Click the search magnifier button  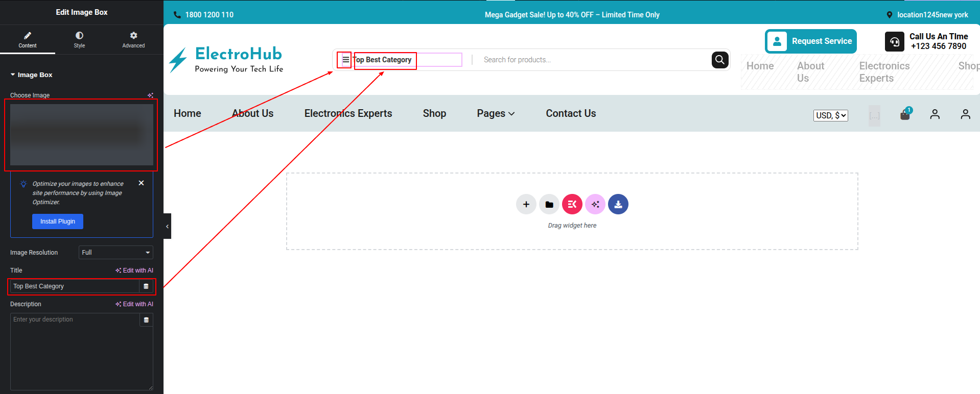719,60
